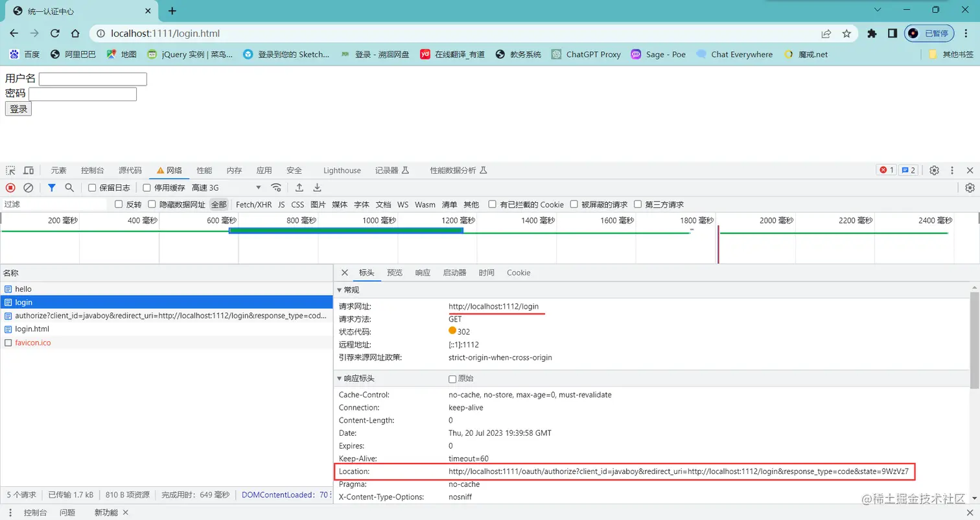Open the 源代码 panel
Viewport: 980px width, 520px height.
130,171
